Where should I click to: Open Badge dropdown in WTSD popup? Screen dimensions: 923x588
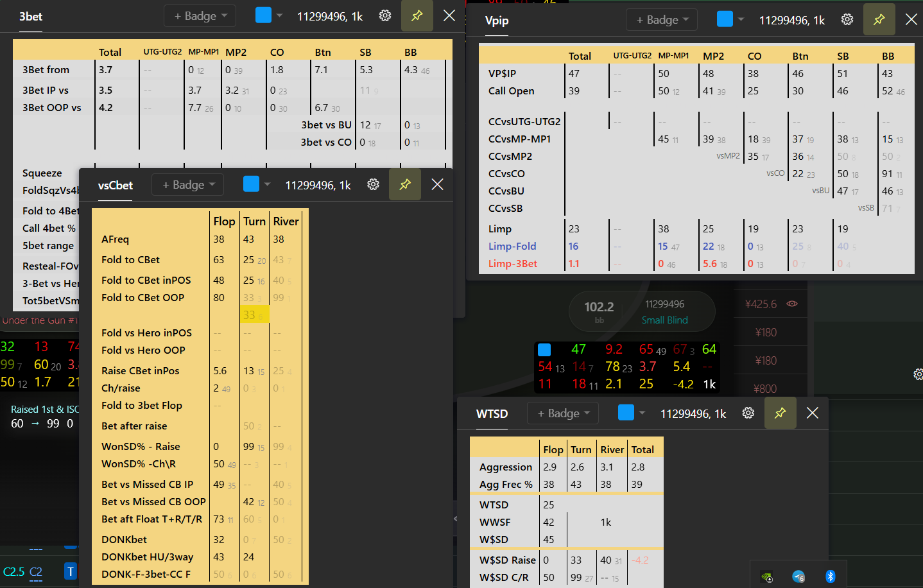pos(564,413)
